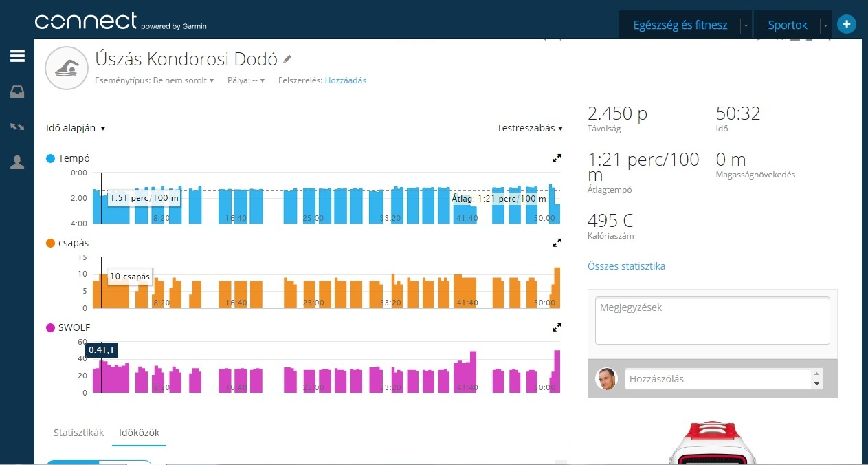Expand the arrow beside Sportok
The height and width of the screenshot is (465, 868).
825,26
